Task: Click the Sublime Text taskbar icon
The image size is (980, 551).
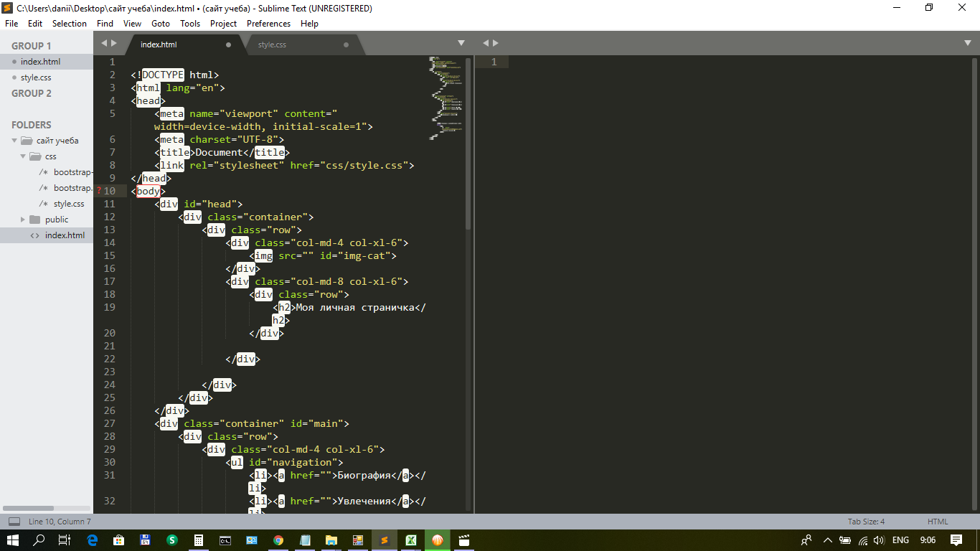Action: 385,540
